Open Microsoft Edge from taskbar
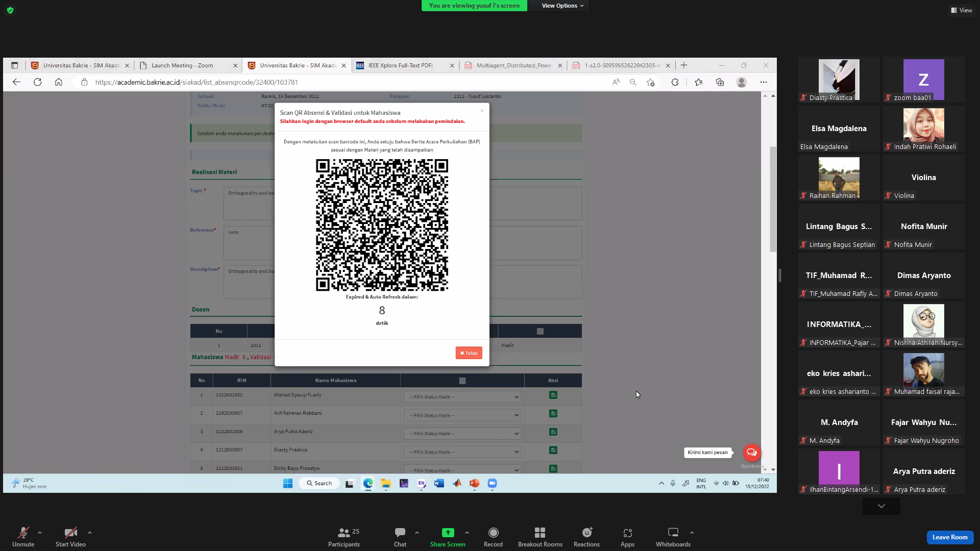The height and width of the screenshot is (551, 980). point(368,483)
